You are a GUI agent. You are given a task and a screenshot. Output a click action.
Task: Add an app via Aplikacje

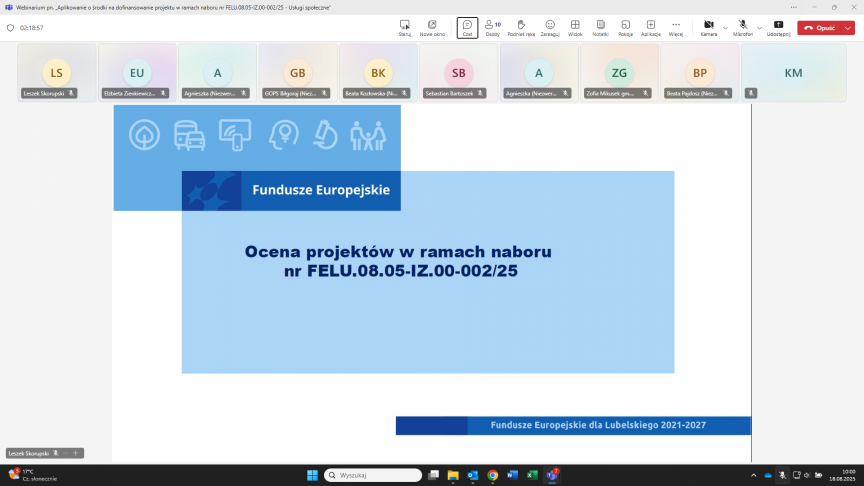click(x=651, y=28)
